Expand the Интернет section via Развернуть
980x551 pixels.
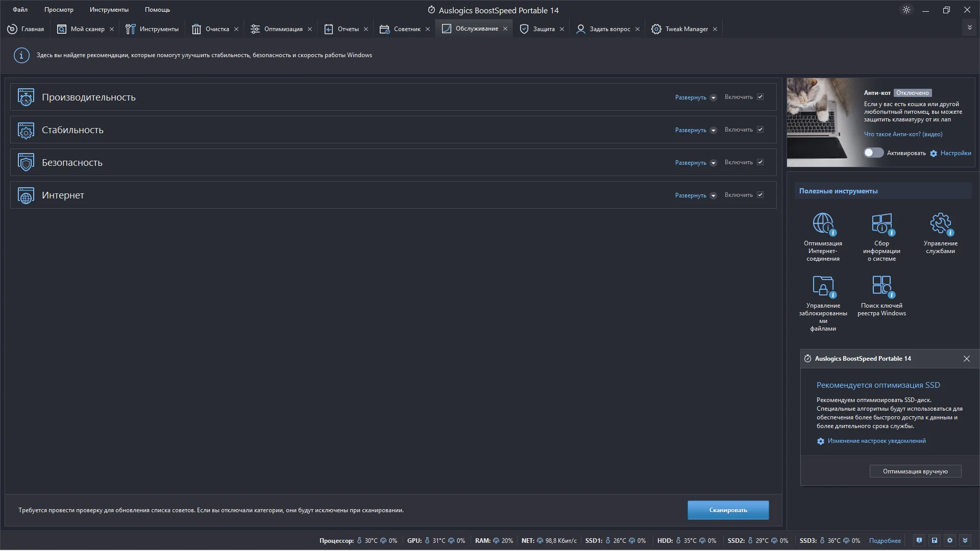click(x=696, y=195)
